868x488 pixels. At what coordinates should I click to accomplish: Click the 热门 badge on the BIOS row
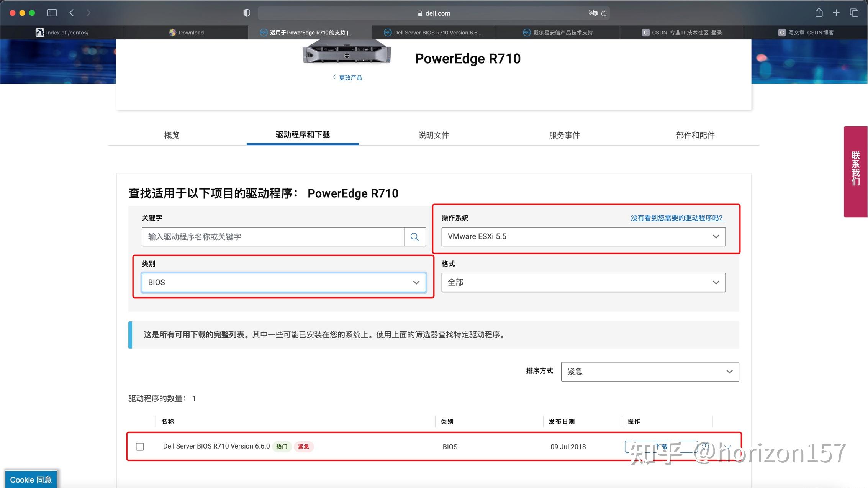(282, 447)
